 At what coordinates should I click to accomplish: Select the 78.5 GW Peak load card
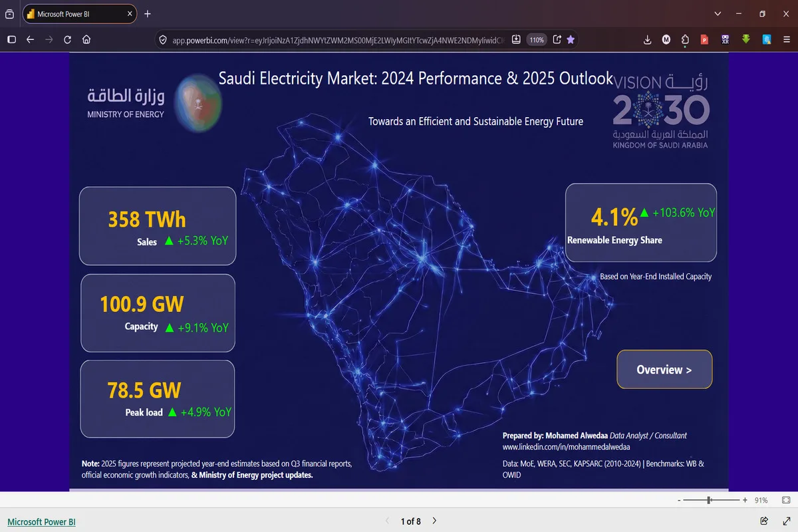tap(158, 399)
